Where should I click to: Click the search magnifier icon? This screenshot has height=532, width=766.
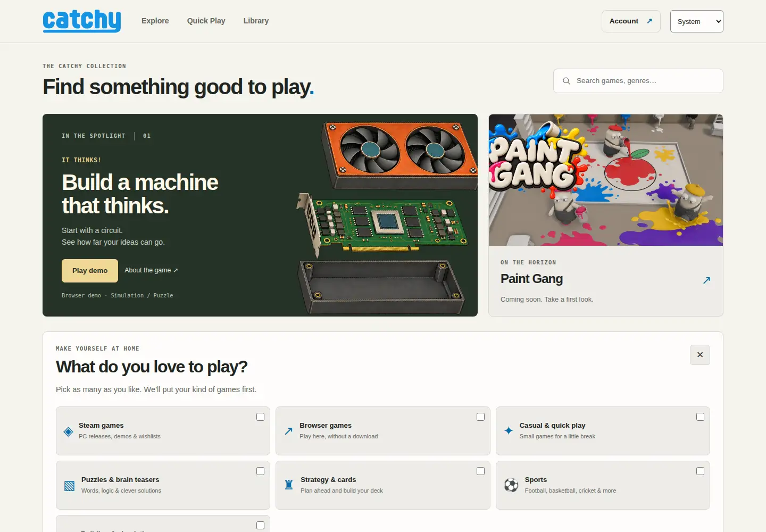tap(567, 81)
